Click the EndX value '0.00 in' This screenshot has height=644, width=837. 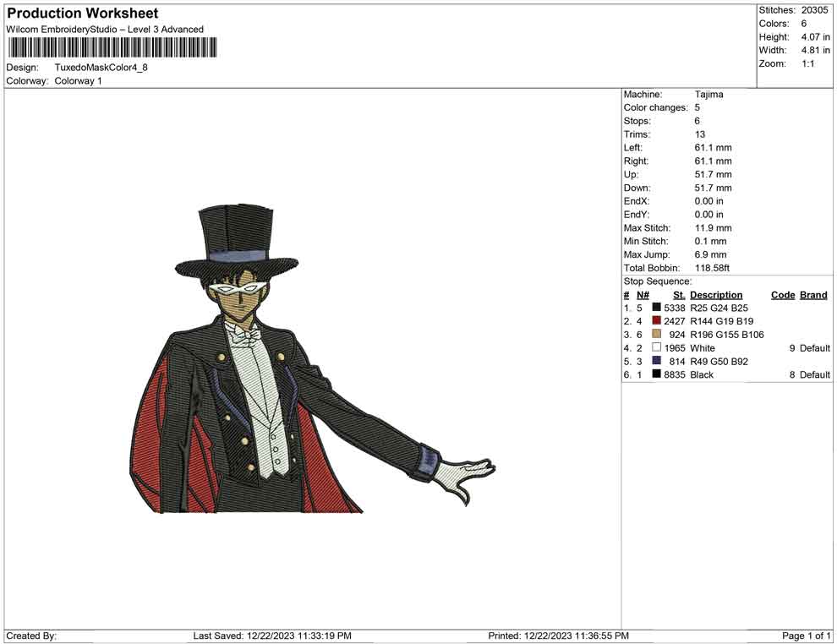pyautogui.click(x=708, y=201)
